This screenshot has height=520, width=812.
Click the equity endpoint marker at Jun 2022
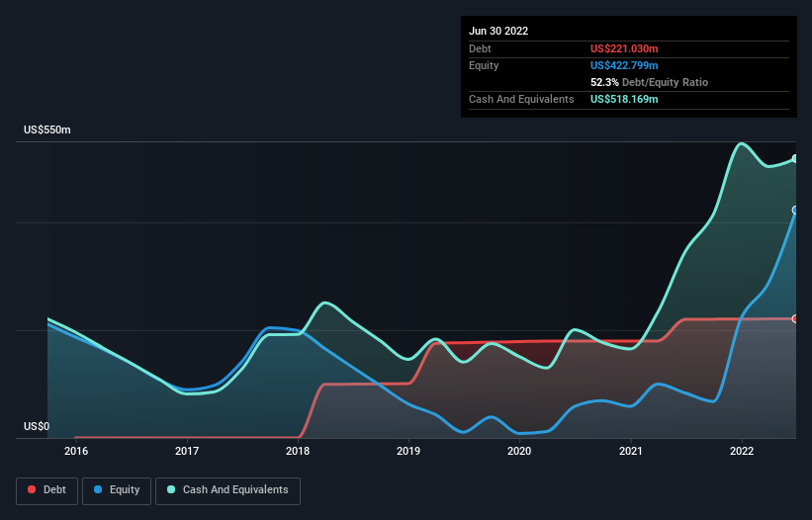point(795,210)
